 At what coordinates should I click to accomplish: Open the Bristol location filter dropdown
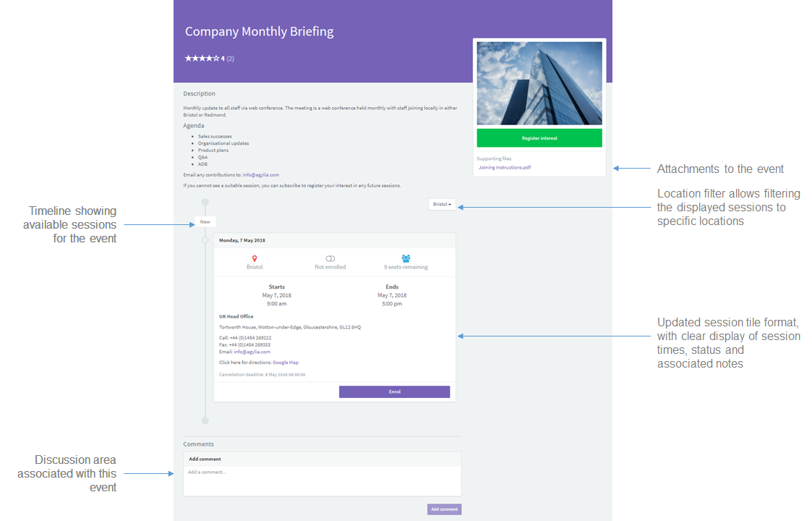pos(441,204)
